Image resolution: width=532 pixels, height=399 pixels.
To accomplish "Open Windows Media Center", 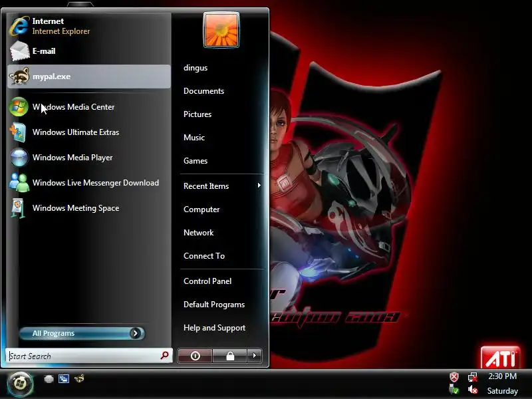I will tap(88, 107).
